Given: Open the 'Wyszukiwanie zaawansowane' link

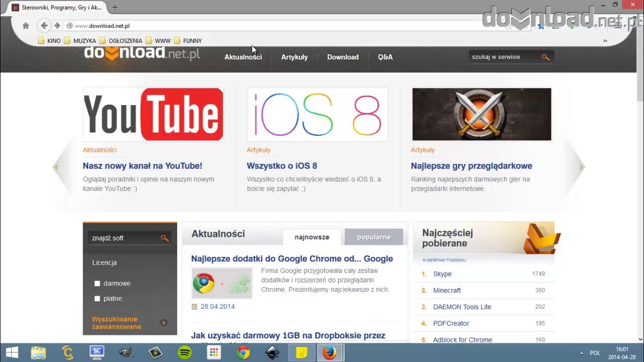Looking at the screenshot, I should pos(116,323).
